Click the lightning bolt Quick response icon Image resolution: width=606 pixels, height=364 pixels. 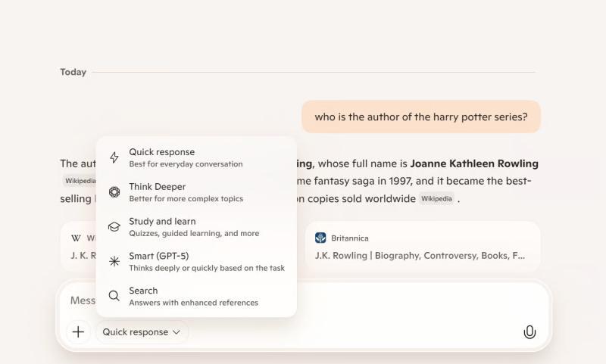click(114, 157)
